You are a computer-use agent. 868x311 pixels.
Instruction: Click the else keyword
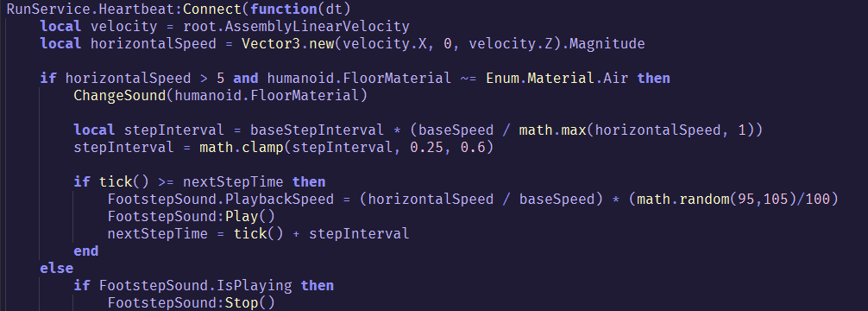[x=56, y=269]
